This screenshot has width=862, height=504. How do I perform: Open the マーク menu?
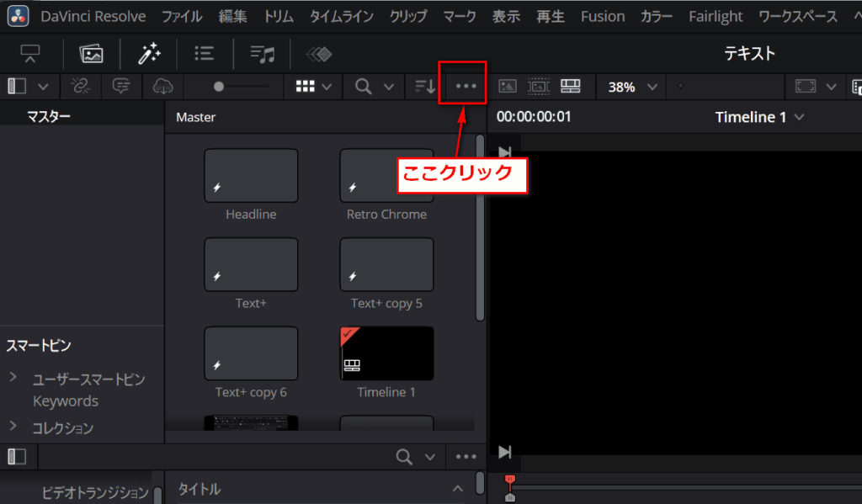(460, 17)
